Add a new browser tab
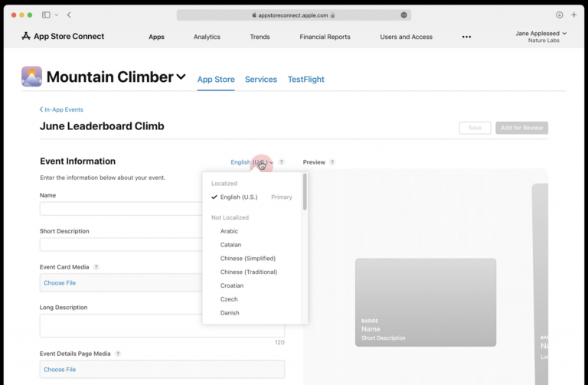The image size is (588, 385). click(x=573, y=15)
